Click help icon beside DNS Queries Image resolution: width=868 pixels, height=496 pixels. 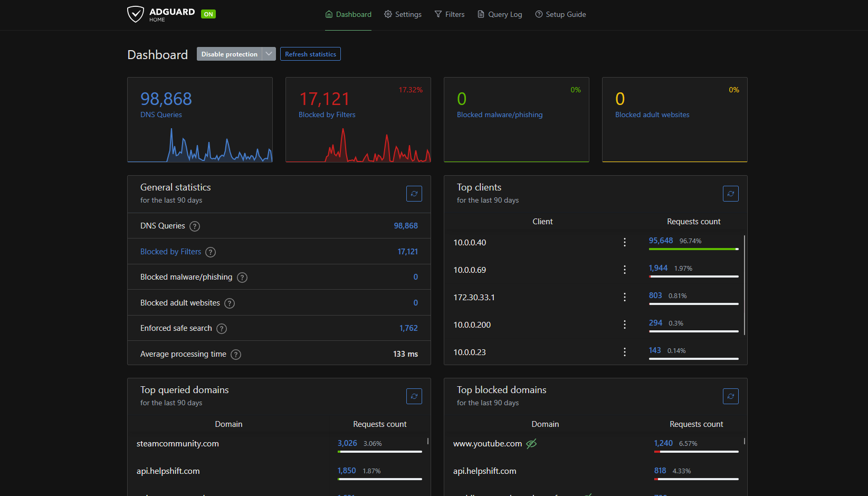(x=195, y=226)
